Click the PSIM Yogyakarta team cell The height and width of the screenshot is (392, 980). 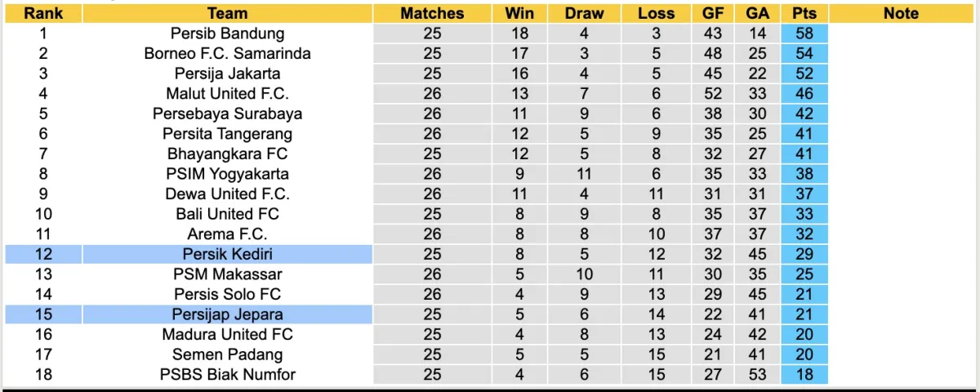point(227,174)
